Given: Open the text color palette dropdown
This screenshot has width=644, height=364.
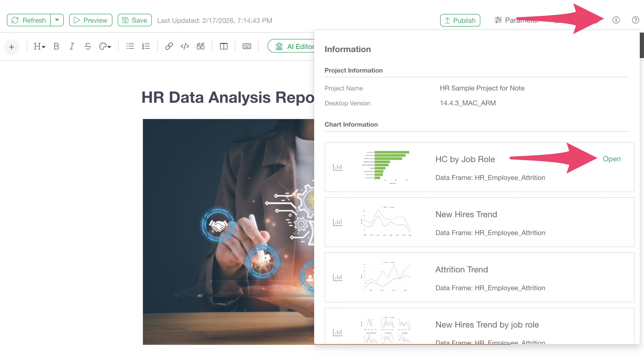Looking at the screenshot, I should click(105, 46).
